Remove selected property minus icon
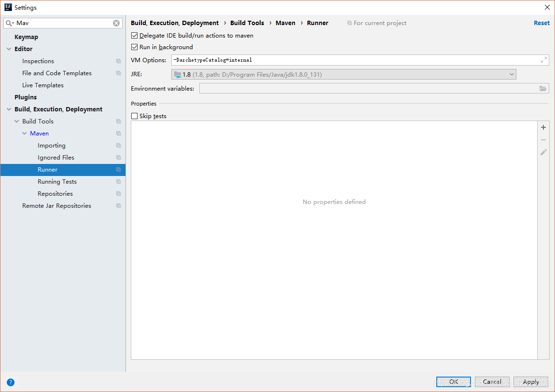The height and width of the screenshot is (392, 555). tap(543, 140)
